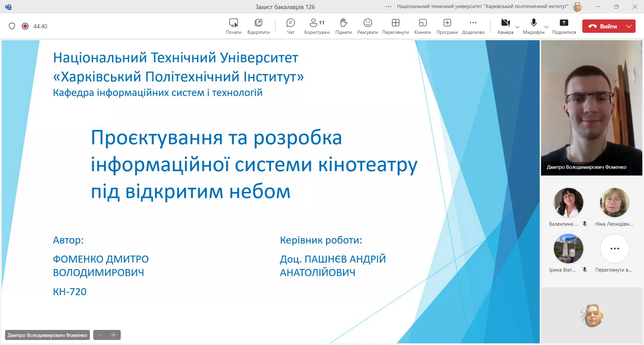
Task: Click the red recording indicator
Action: 25,26
